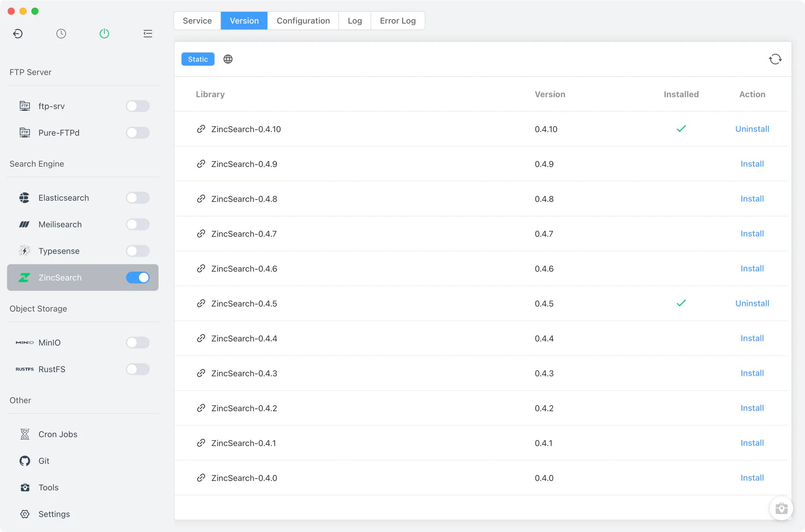This screenshot has width=805, height=532.
Task: Click the Typesense lightning icon
Action: (24, 251)
